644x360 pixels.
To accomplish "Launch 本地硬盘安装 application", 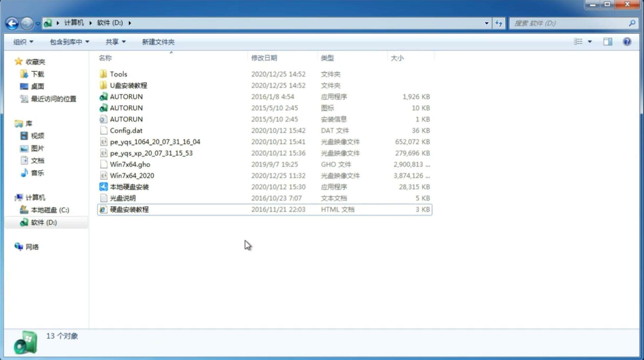I will point(129,187).
